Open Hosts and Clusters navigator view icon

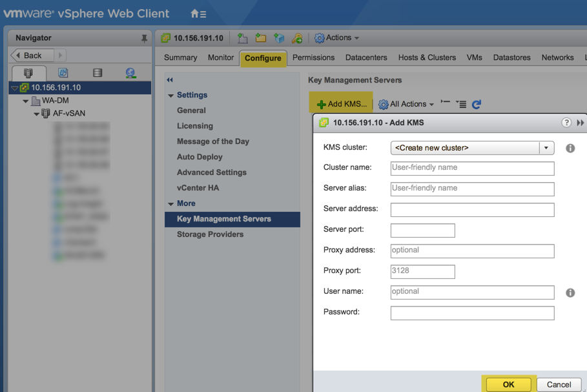coord(28,73)
